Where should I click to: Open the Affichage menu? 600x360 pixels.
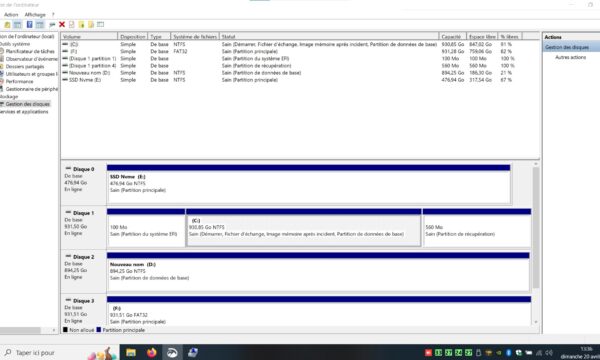point(35,15)
